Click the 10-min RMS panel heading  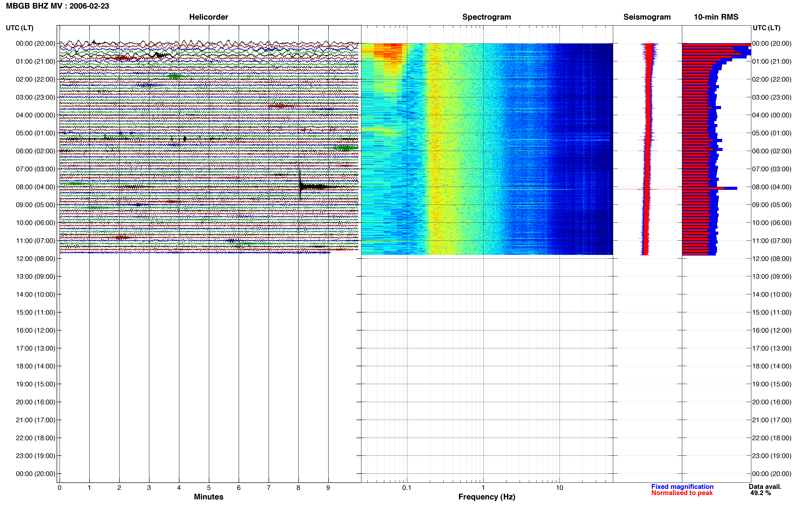coord(716,17)
